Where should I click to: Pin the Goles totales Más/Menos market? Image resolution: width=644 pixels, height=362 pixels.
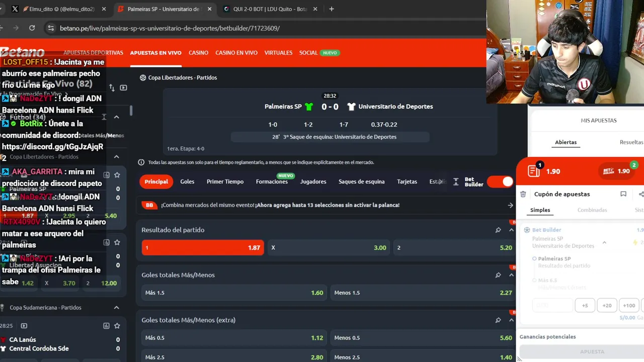point(498,275)
